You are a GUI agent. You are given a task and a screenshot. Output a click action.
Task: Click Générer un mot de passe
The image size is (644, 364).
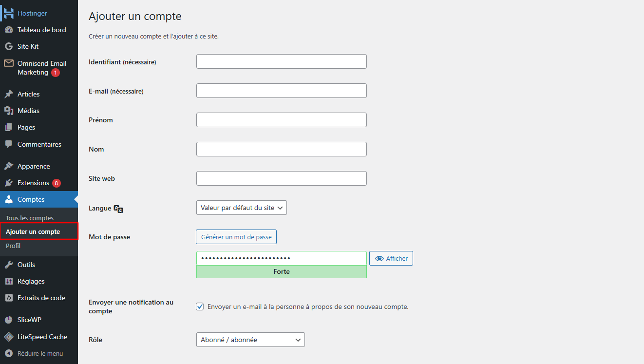tap(236, 237)
